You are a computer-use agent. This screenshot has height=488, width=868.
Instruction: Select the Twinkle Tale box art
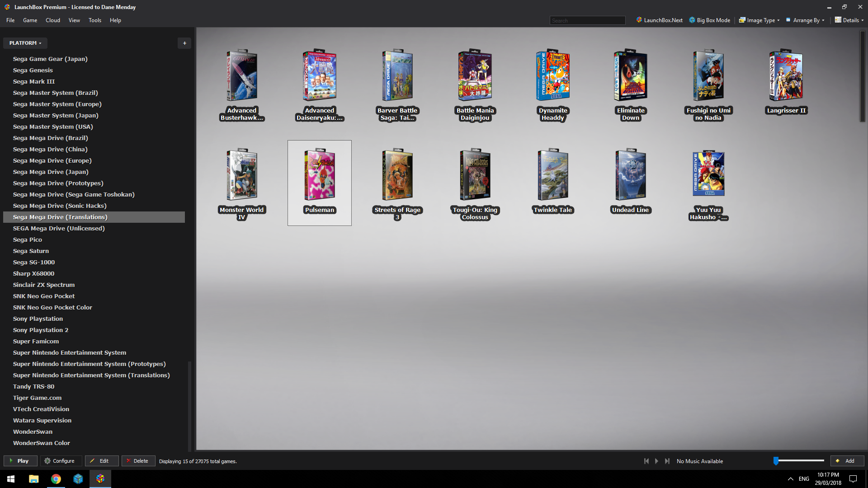553,174
